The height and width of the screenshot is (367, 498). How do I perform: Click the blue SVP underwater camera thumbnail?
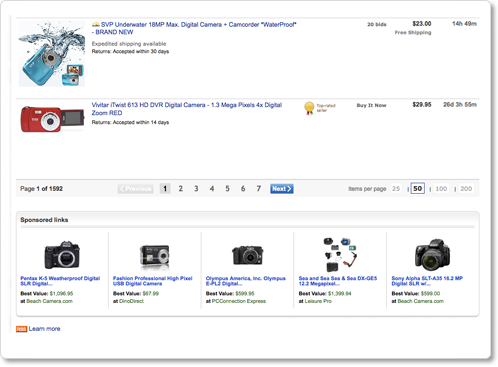click(x=52, y=54)
